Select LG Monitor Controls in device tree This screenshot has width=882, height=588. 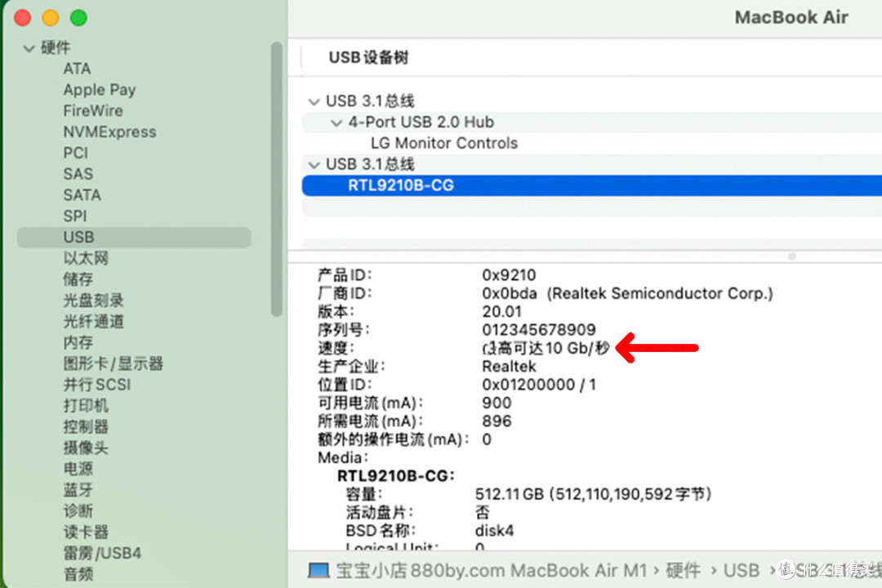443,143
